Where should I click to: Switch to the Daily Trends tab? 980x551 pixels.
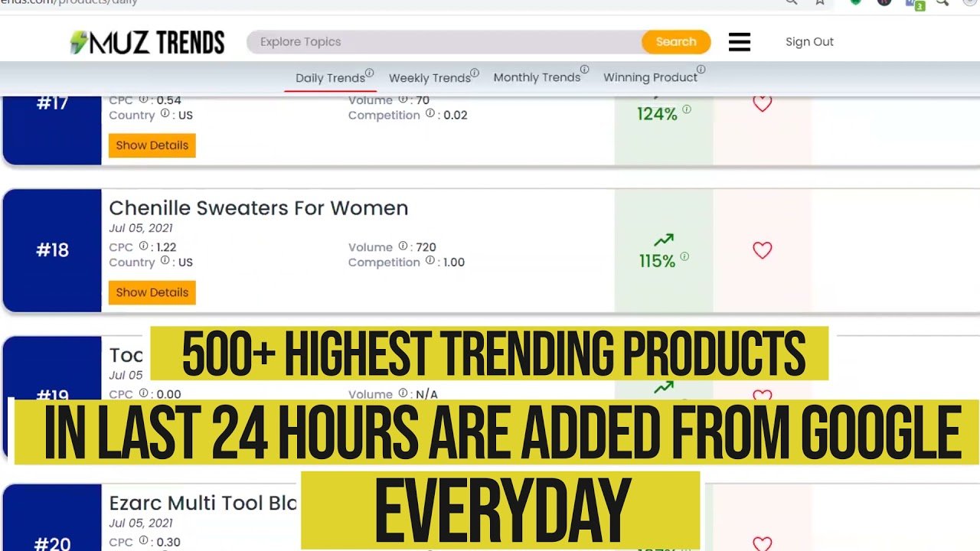pos(330,78)
